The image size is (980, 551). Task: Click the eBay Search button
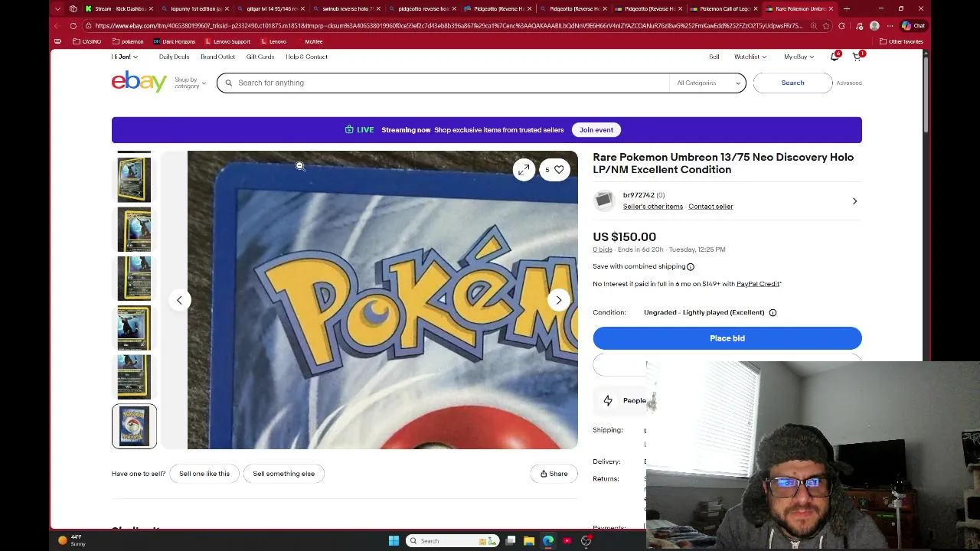[792, 83]
